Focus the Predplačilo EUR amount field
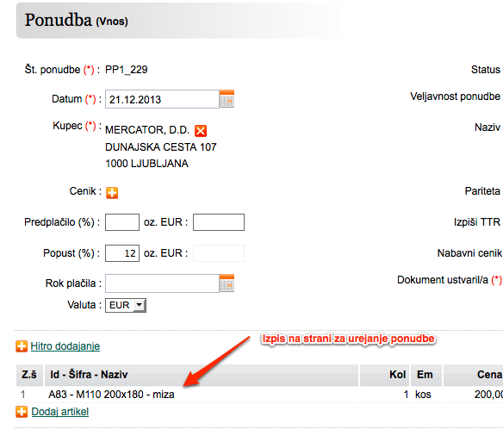The width and height of the screenshot is (503, 448). (x=219, y=222)
